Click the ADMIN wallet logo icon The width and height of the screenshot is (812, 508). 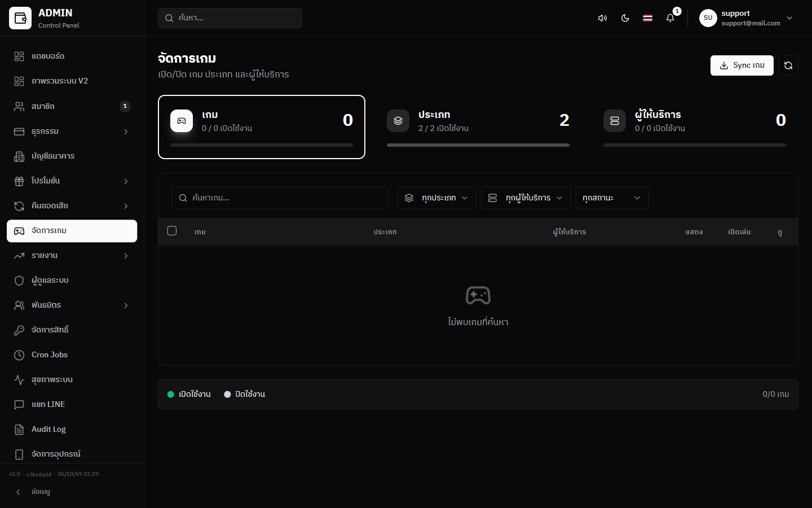[20, 18]
